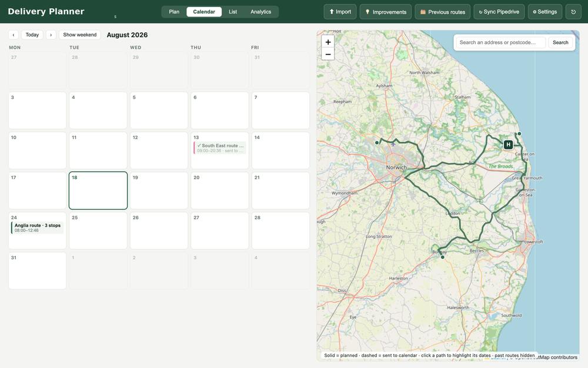Select calendar day 31
The width and height of the screenshot is (588, 368).
(x=37, y=271)
